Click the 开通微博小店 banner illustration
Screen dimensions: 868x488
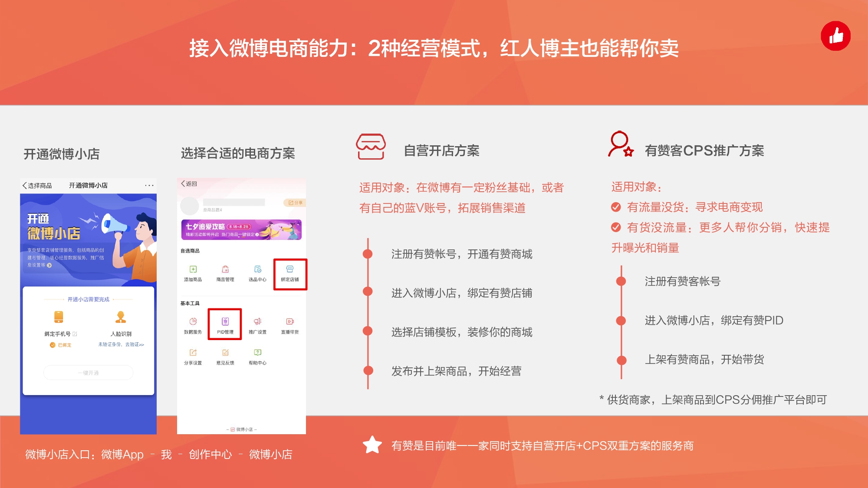click(89, 240)
